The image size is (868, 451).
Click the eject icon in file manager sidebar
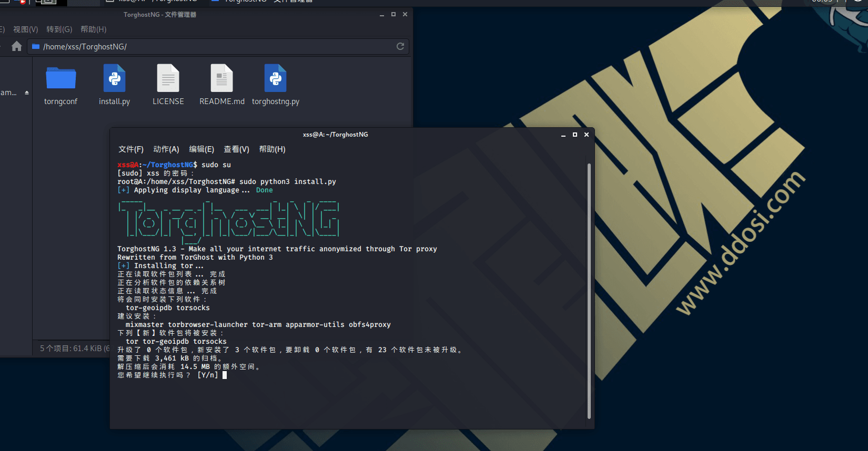click(27, 93)
